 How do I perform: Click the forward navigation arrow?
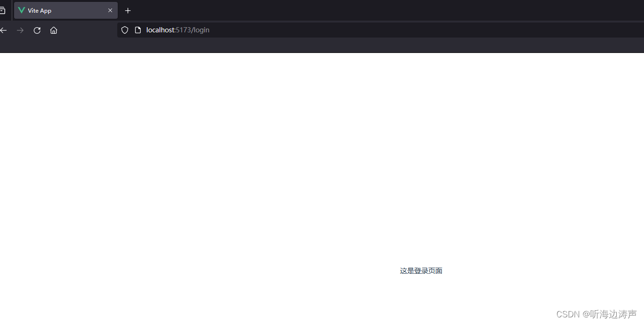[x=20, y=30]
